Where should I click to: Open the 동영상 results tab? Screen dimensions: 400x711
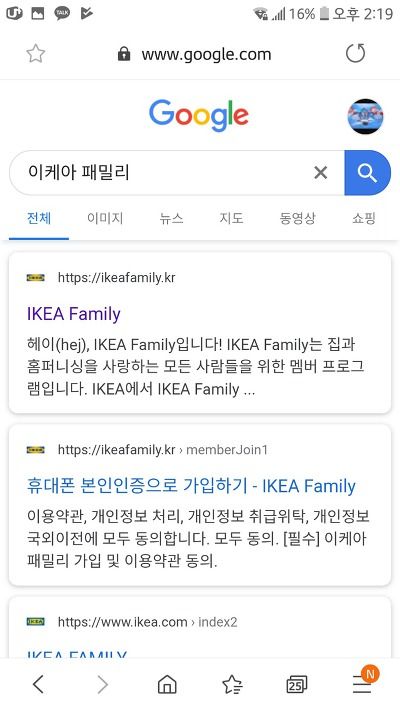pos(297,219)
